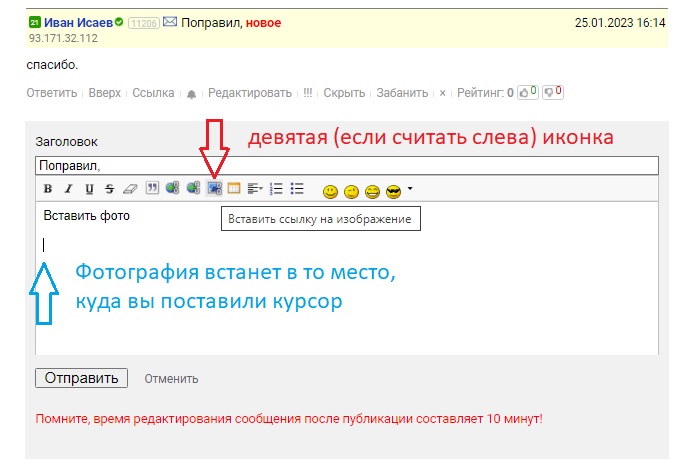The height and width of the screenshot is (474, 677).
Task: Insert a table using the table icon
Action: [234, 188]
